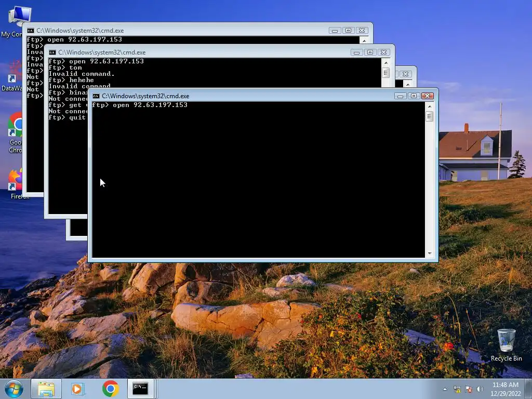Open the Windows Start menu orb

(x=14, y=389)
